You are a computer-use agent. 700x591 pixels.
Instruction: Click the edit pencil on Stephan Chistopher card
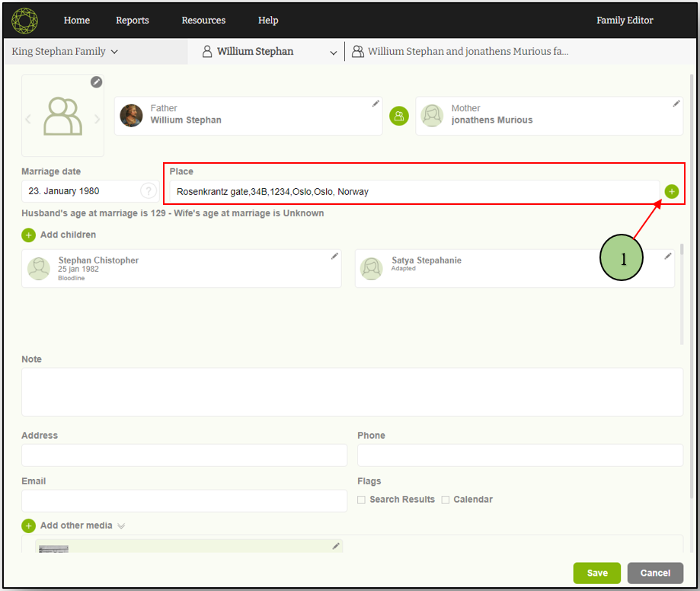[x=334, y=257]
